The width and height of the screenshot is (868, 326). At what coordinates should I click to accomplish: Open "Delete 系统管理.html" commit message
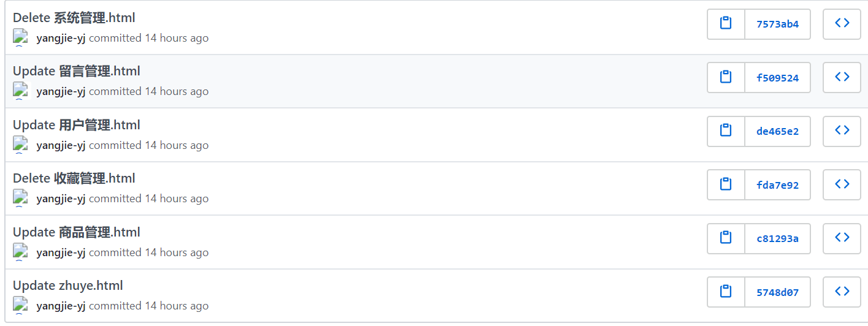[74, 18]
